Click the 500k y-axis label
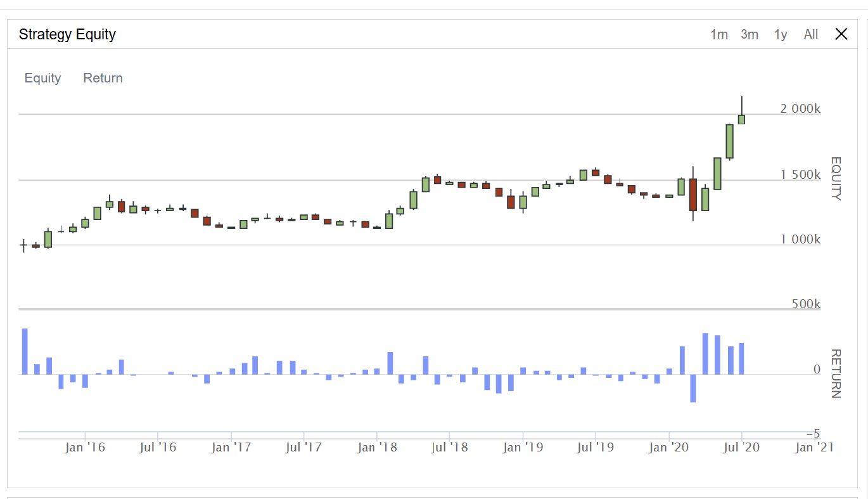868x499 pixels. point(805,304)
